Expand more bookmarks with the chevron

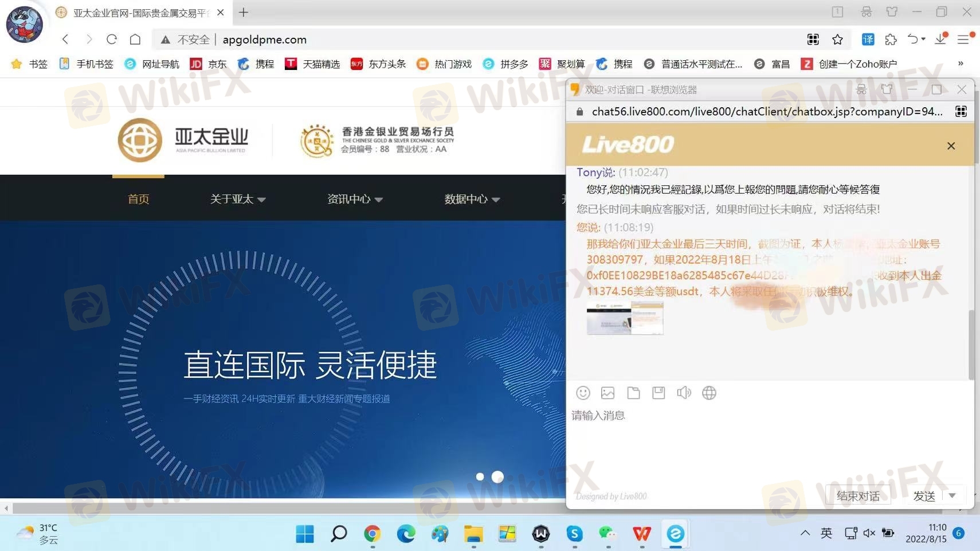click(x=961, y=63)
